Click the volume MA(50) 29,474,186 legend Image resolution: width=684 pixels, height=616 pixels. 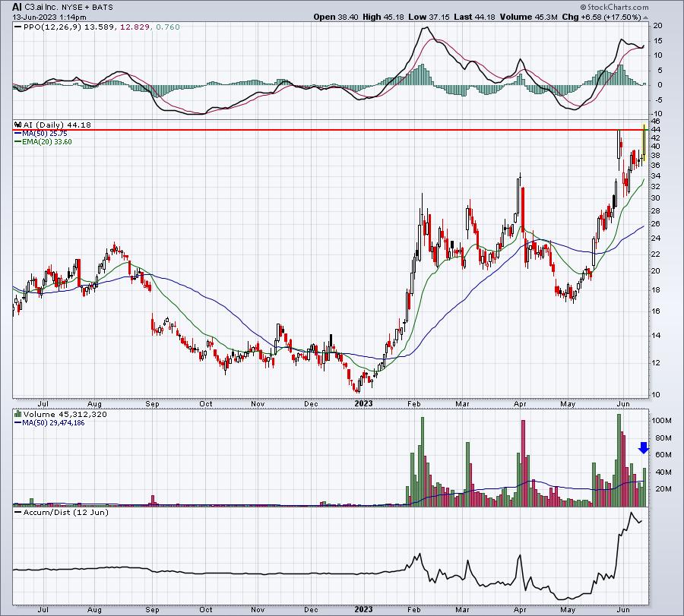pyautogui.click(x=49, y=422)
